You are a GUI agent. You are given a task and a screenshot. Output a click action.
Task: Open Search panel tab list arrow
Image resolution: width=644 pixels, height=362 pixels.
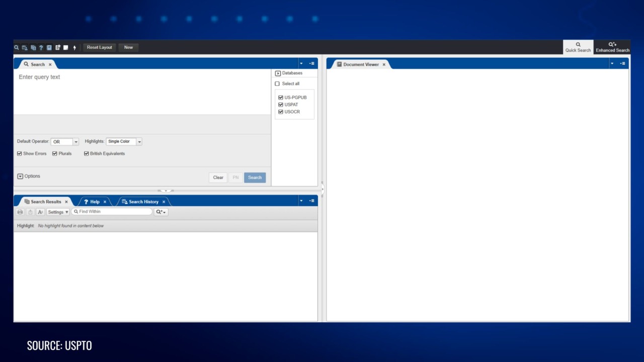pyautogui.click(x=301, y=63)
